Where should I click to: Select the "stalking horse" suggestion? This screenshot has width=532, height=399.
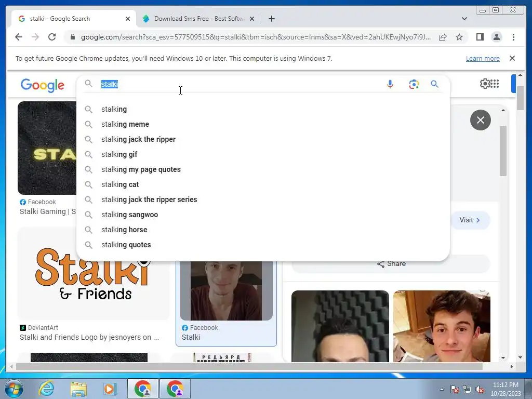pyautogui.click(x=263, y=230)
